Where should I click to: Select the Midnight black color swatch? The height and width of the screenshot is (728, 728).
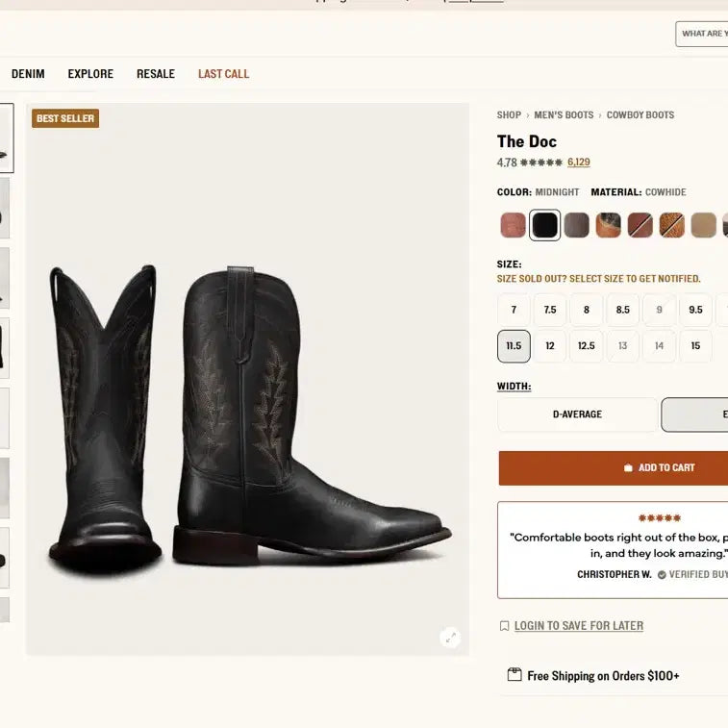(544, 225)
